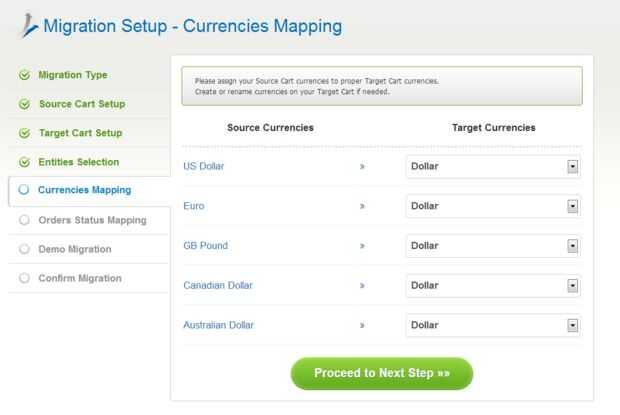Viewport: 620px width, 415px height.
Task: Go to the Confirm Migration step
Action: pos(80,278)
